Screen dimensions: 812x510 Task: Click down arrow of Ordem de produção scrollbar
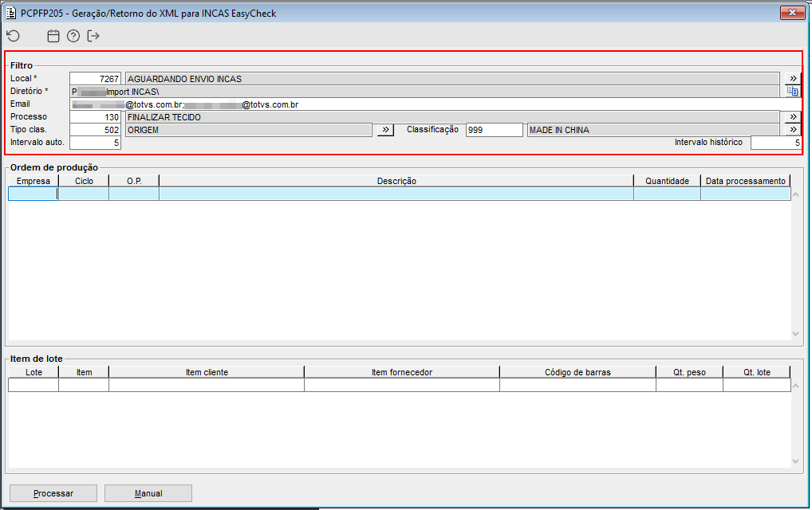796,334
